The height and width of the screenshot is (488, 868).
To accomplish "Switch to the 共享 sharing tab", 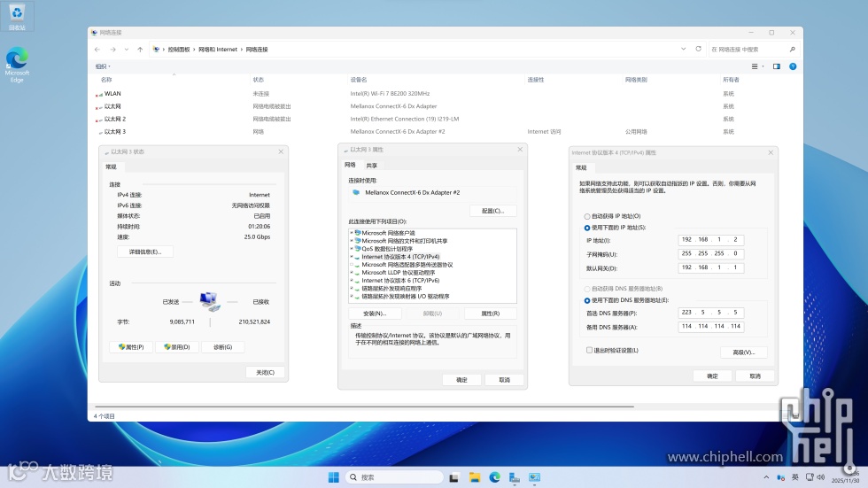I will point(371,166).
